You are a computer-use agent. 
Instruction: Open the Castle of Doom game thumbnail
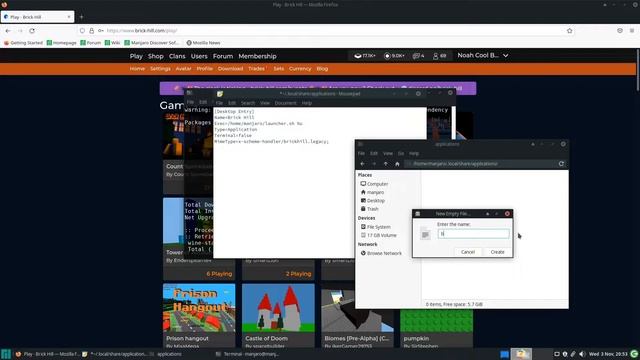(x=278, y=308)
